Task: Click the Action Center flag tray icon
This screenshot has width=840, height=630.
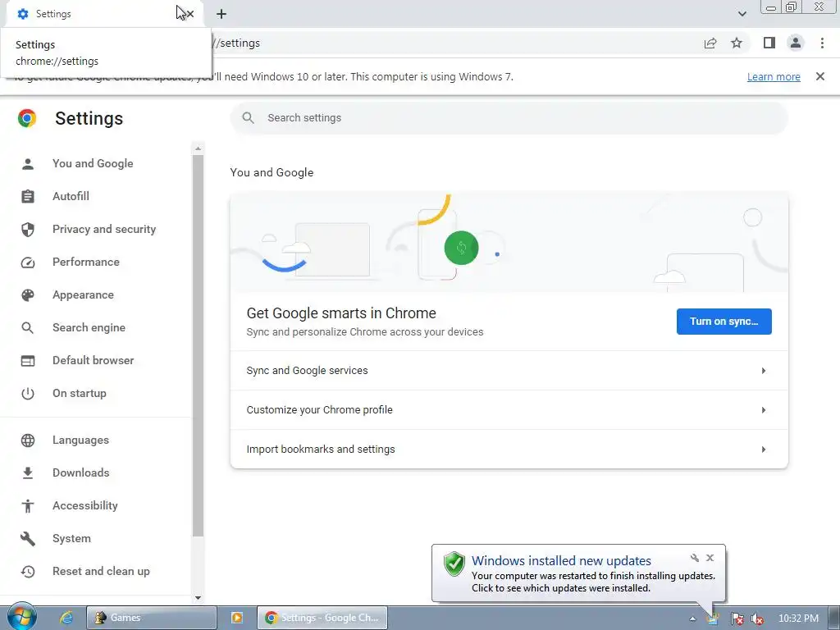Action: click(737, 619)
